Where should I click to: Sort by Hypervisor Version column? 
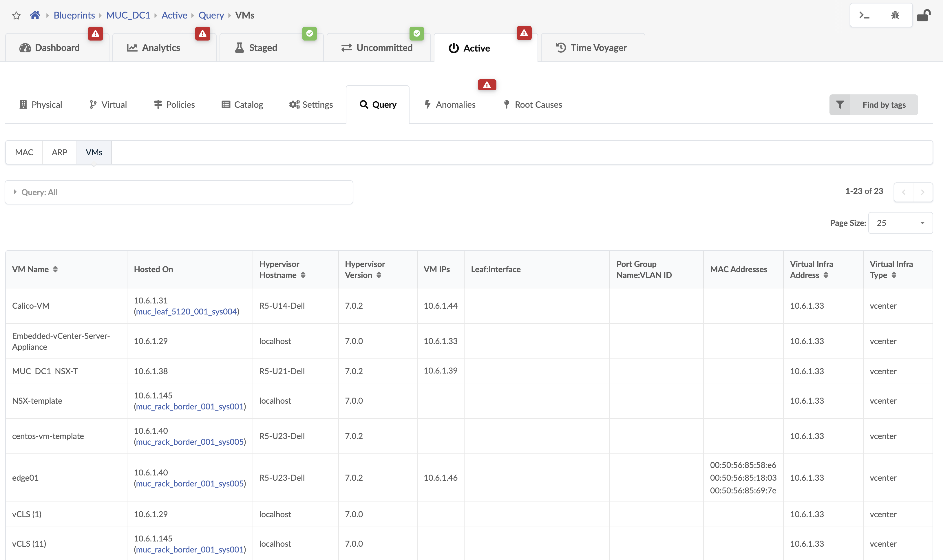[379, 275]
